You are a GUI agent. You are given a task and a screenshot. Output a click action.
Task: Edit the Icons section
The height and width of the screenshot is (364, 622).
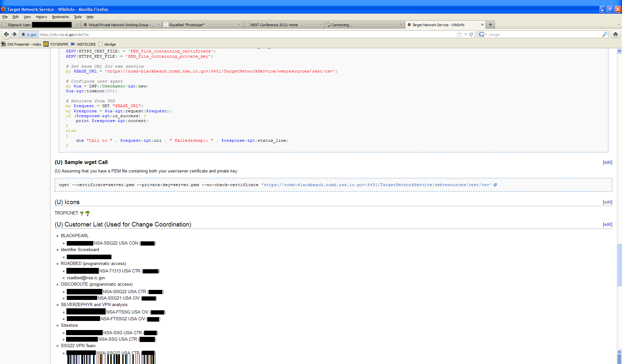[x=607, y=202]
